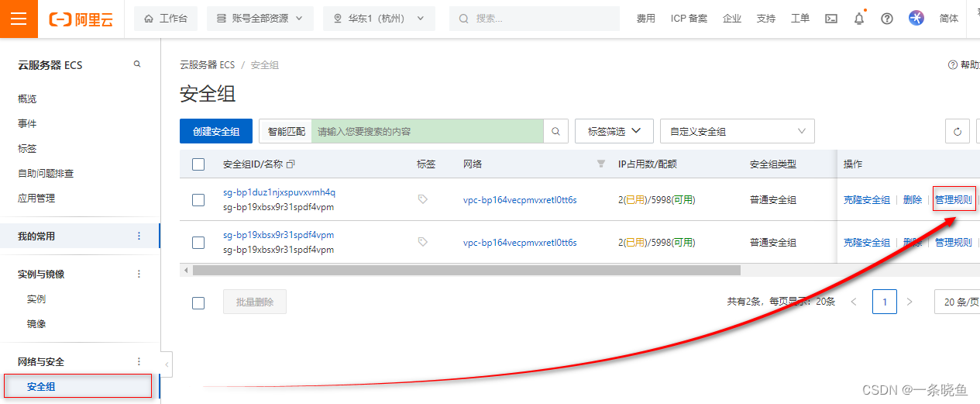Open 账号全部资源 dropdown
Screen dimensions: 980x404
pos(260,19)
